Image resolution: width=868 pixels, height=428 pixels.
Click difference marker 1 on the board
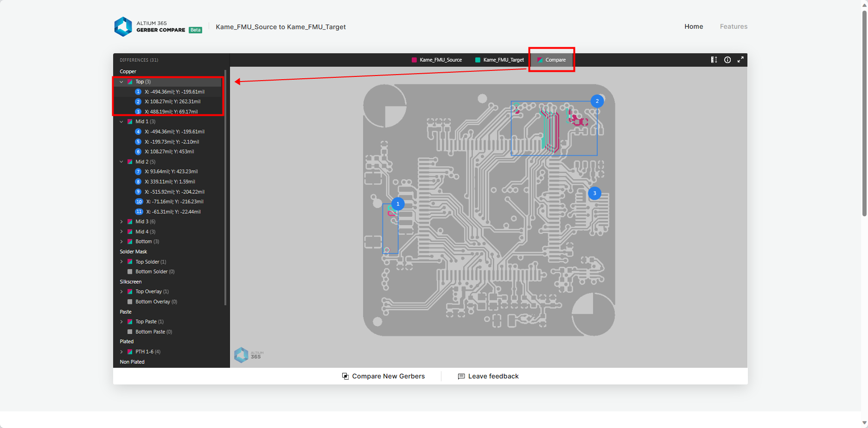click(398, 204)
